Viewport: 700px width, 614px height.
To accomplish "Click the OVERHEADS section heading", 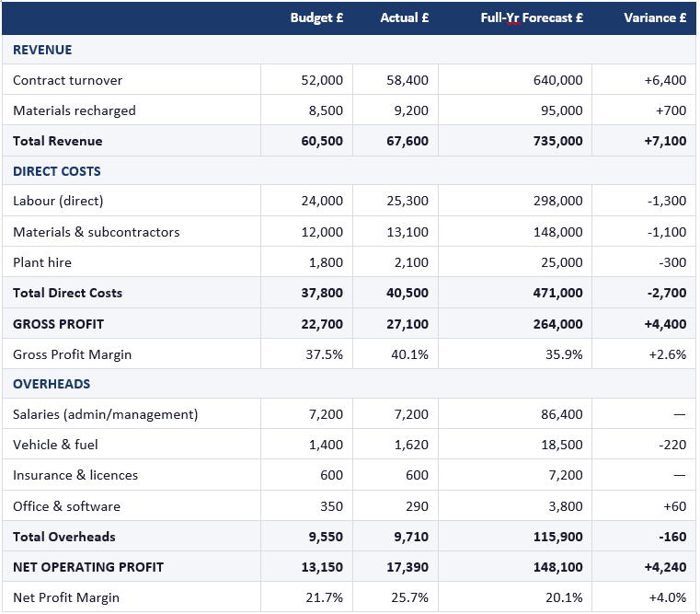I will tap(52, 384).
